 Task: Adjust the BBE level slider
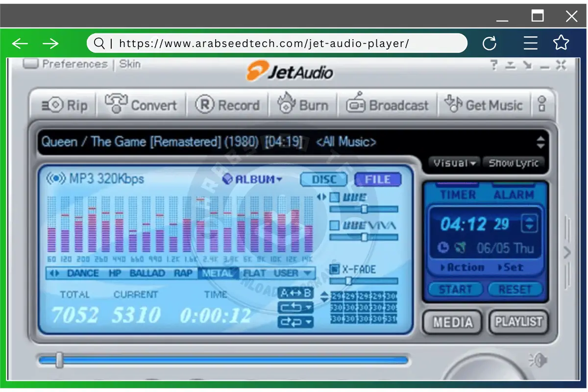click(365, 208)
